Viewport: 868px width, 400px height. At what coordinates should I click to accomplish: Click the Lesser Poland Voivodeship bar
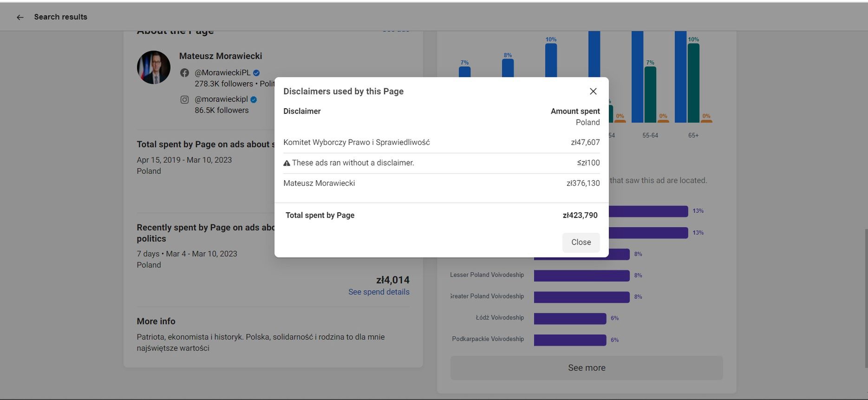pyautogui.click(x=581, y=275)
